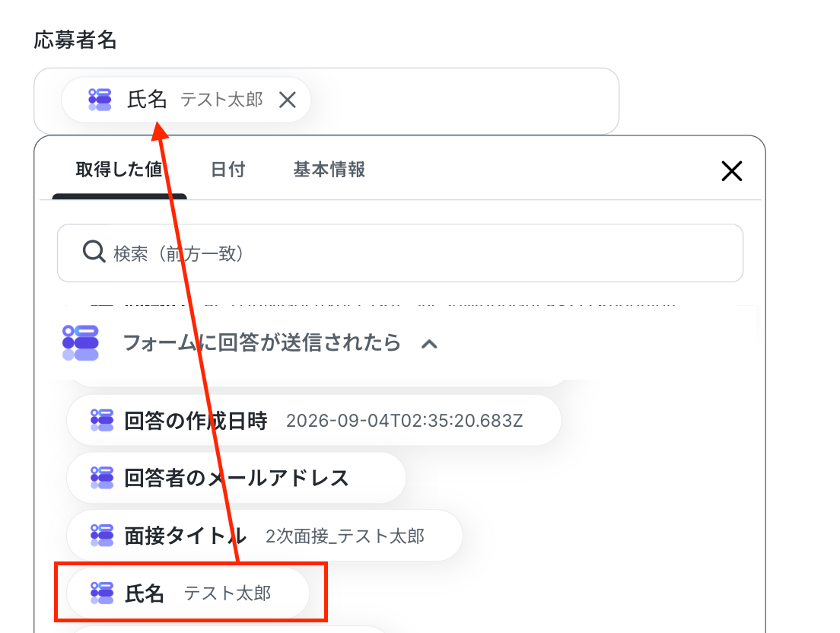Remove the 氏名 chip with its X icon
Image resolution: width=840 pixels, height=633 pixels.
click(288, 100)
